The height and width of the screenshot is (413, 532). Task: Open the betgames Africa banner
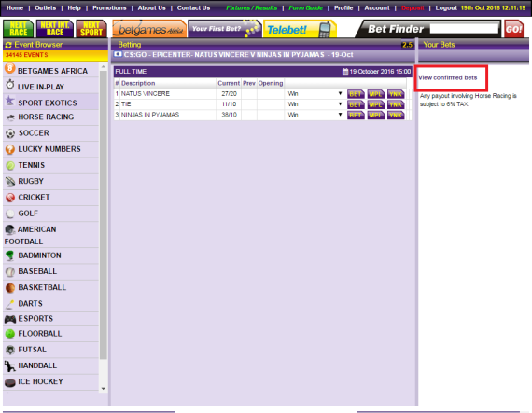149,29
